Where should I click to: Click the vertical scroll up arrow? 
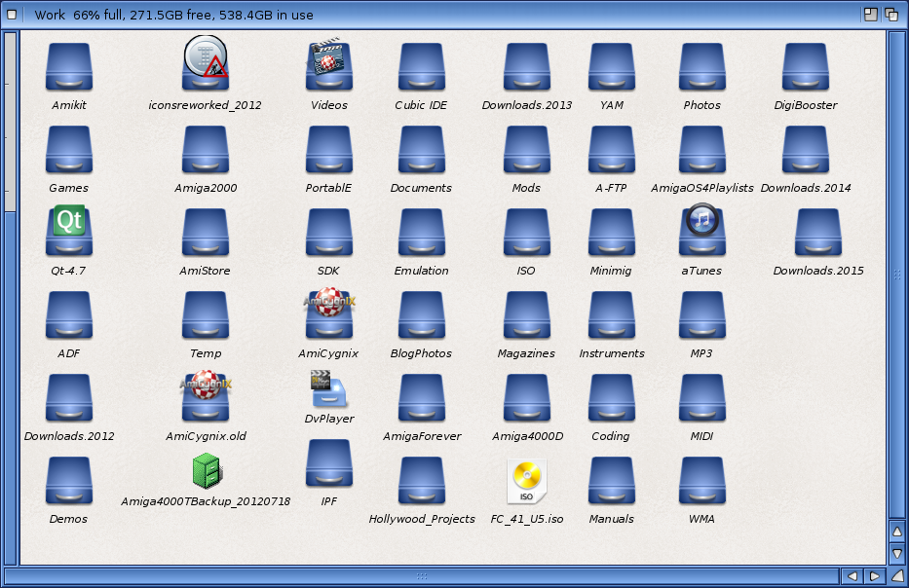[x=897, y=532]
